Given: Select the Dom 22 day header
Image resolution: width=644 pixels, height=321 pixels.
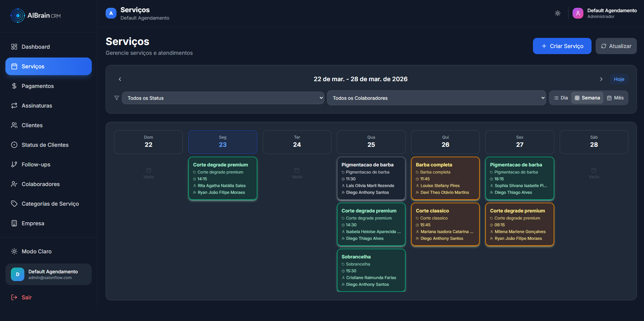Looking at the screenshot, I should pyautogui.click(x=148, y=142).
